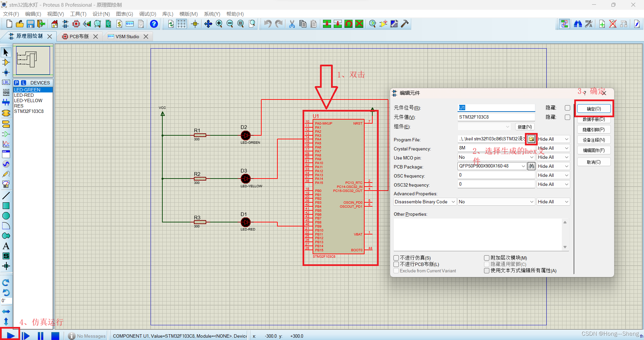Toggle hidden checkbox for 元件位号
The height and width of the screenshot is (340, 644).
(567, 108)
